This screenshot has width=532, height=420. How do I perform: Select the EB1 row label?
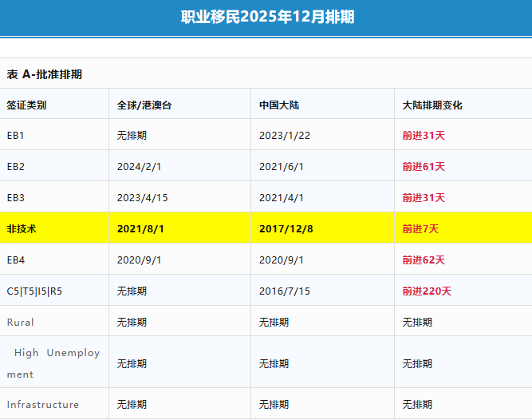tap(16, 136)
